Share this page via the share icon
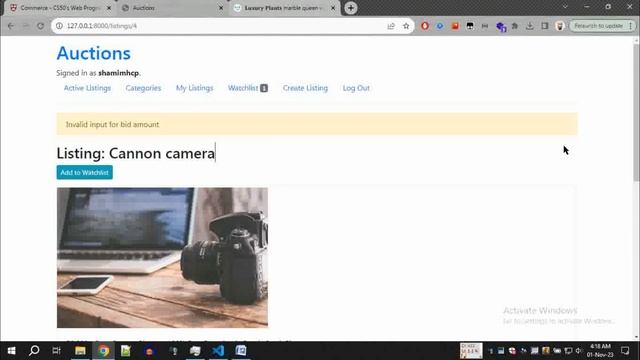 coord(391,26)
